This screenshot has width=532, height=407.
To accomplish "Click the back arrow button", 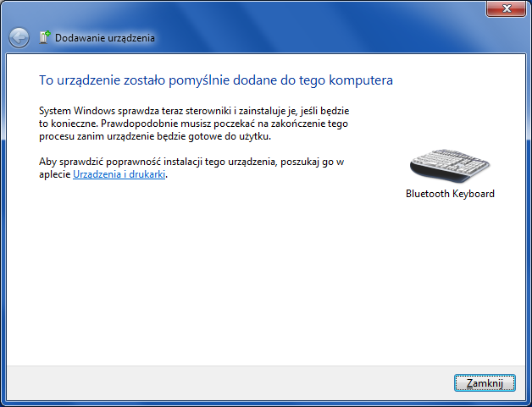I will [x=19, y=37].
